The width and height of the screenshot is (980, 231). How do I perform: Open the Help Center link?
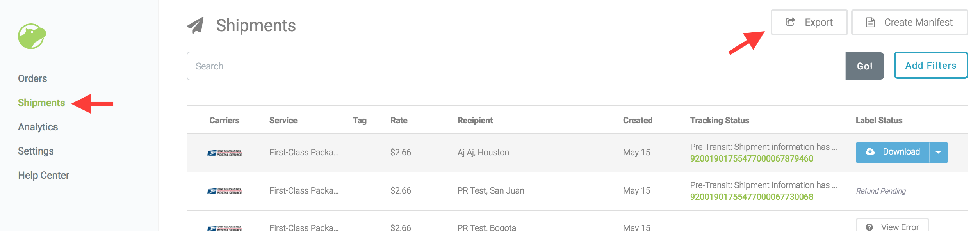(43, 175)
